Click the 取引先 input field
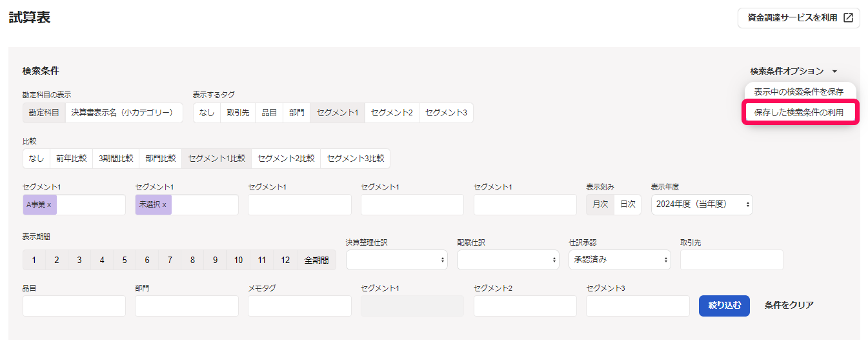Screen dimensions: 868x343 pyautogui.click(x=731, y=260)
